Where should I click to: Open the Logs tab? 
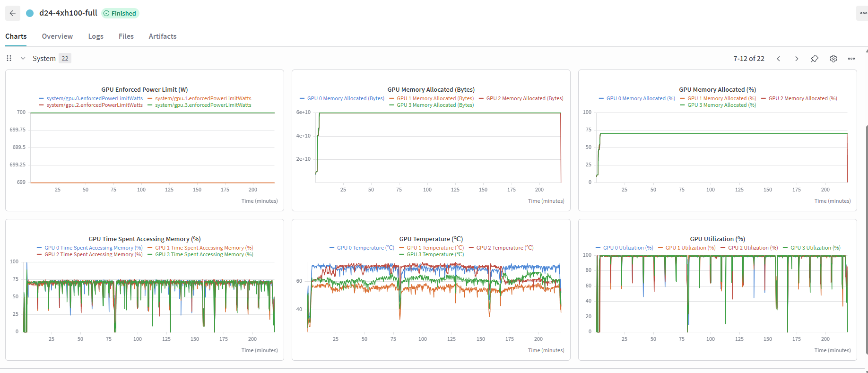coord(95,36)
